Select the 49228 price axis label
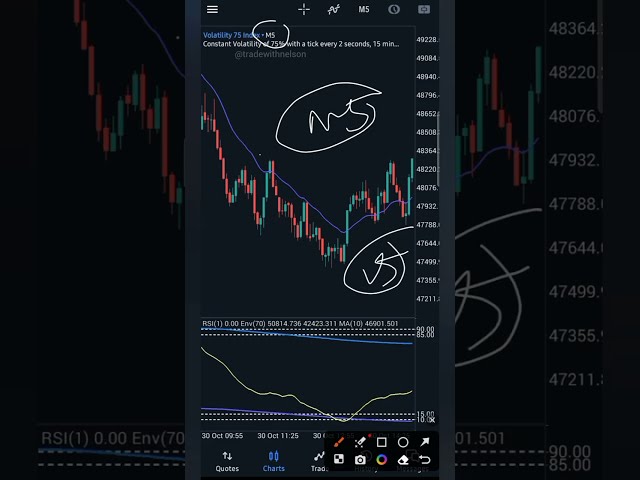This screenshot has width=640, height=480. click(x=427, y=40)
